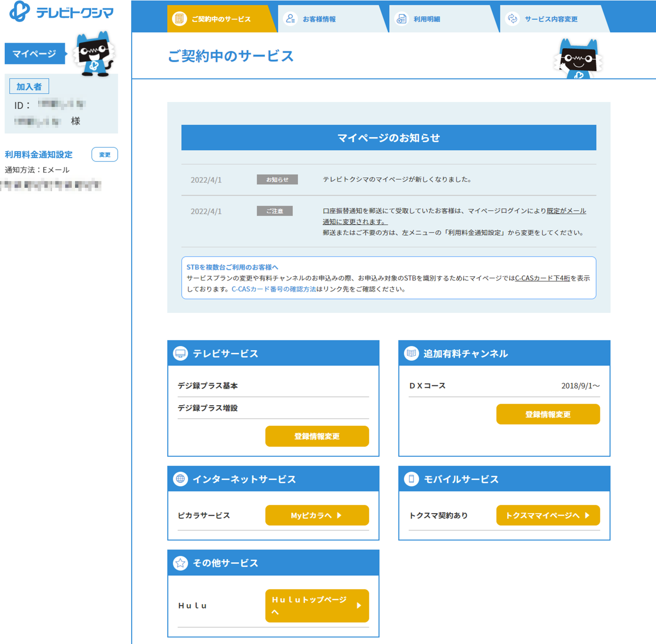656x644 pixels.
Task: Click the phone icon in モバイルサービス header
Action: 411,479
